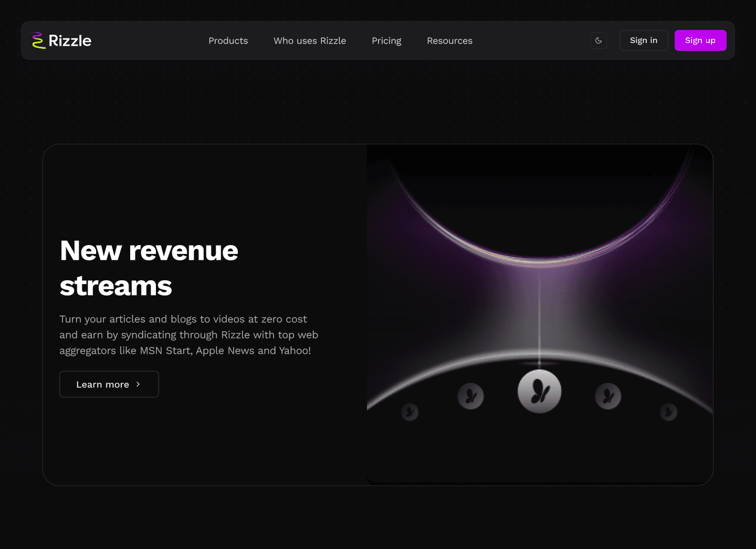The height and width of the screenshot is (549, 756).
Task: Toggle dark mode with the moon icon
Action: (x=598, y=40)
